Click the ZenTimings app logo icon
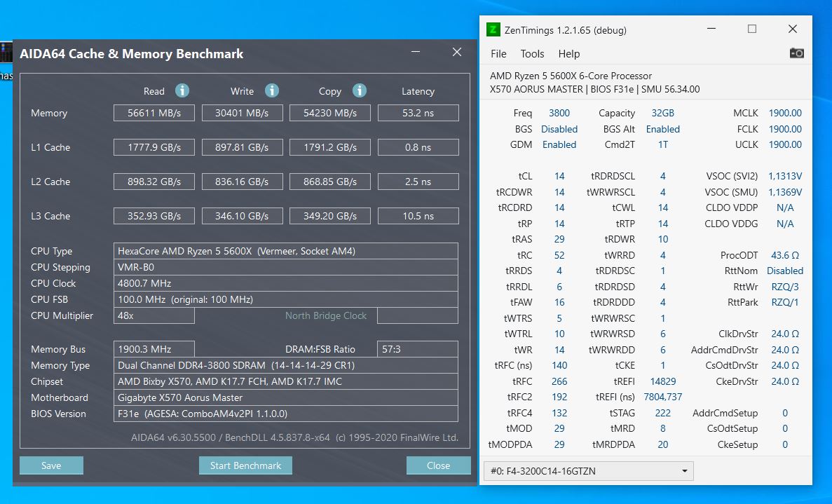This screenshot has width=832, height=504. [493, 29]
